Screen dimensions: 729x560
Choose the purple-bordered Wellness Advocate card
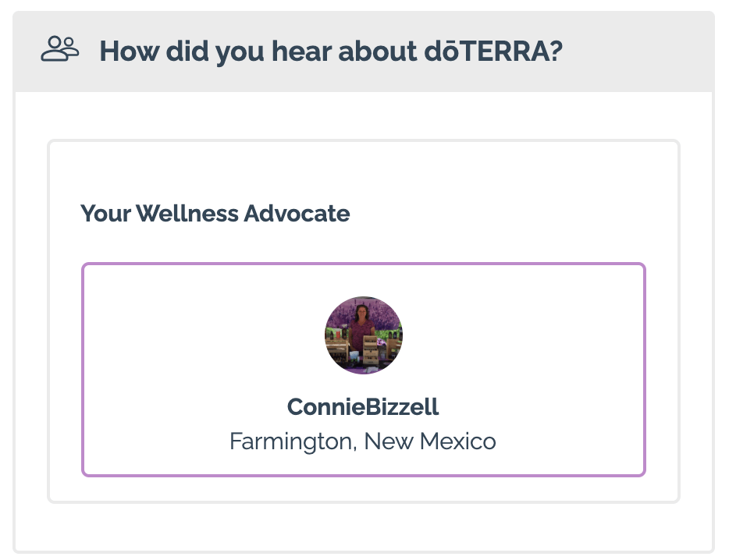pyautogui.click(x=364, y=370)
